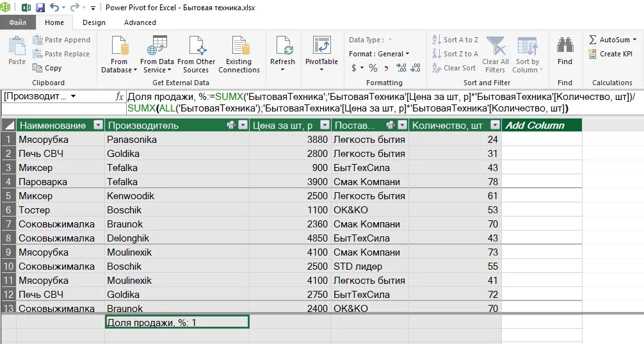Click Clear Sort in Sort and Filter
644x344 pixels.
pyautogui.click(x=454, y=68)
